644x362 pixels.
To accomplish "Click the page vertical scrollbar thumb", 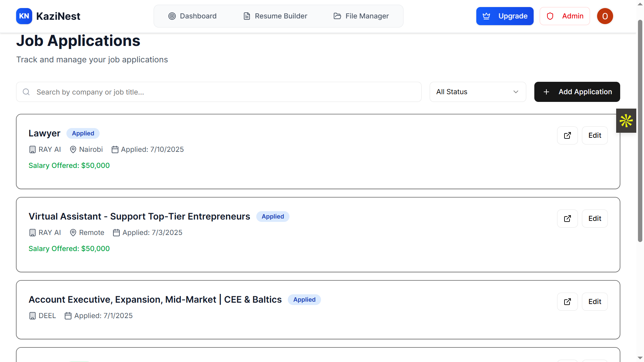I will tap(640, 131).
